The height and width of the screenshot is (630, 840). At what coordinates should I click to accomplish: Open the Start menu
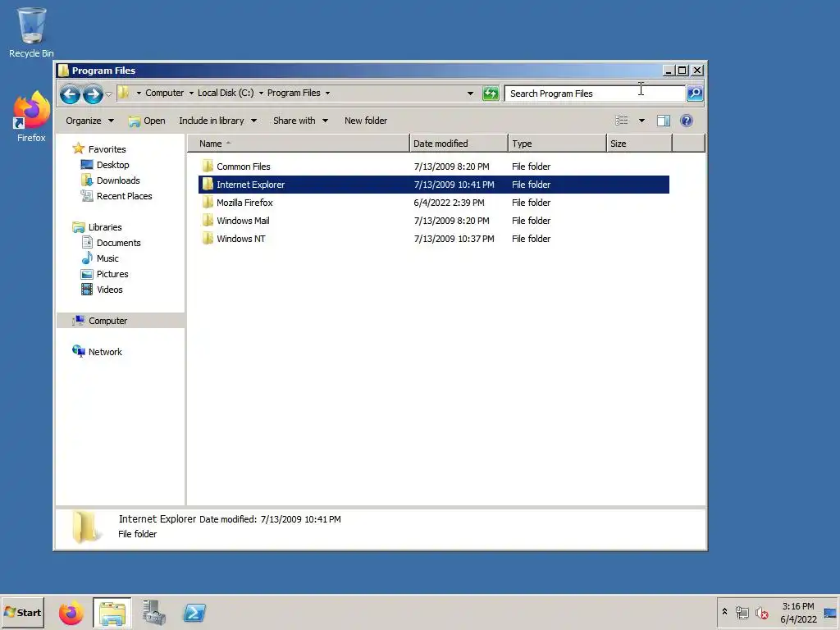pos(22,612)
